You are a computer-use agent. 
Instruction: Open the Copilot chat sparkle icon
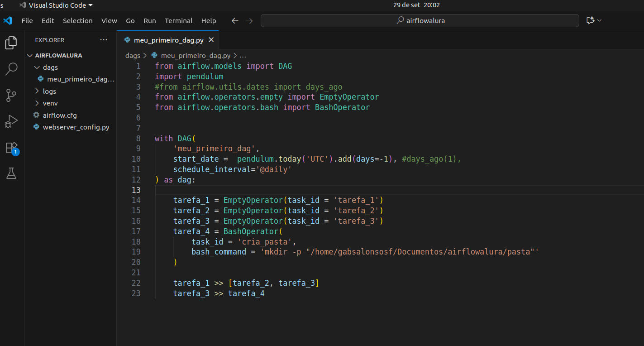tap(590, 20)
